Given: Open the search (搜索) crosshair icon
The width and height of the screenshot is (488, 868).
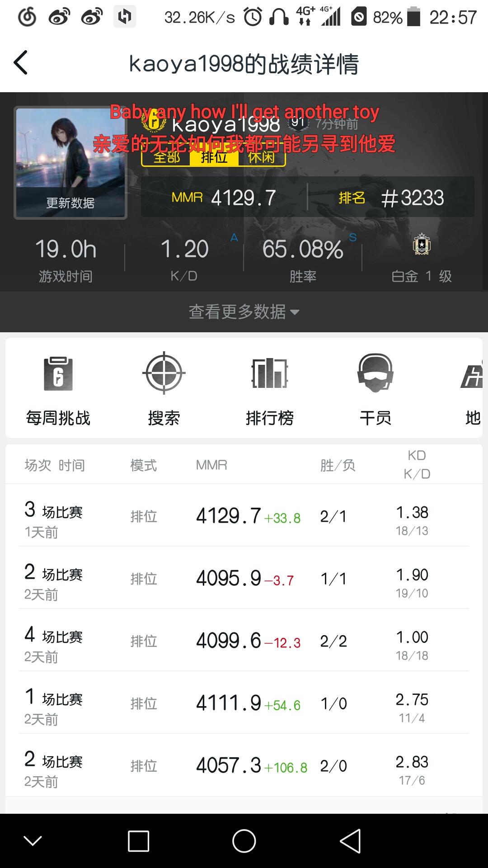Looking at the screenshot, I should click(164, 374).
